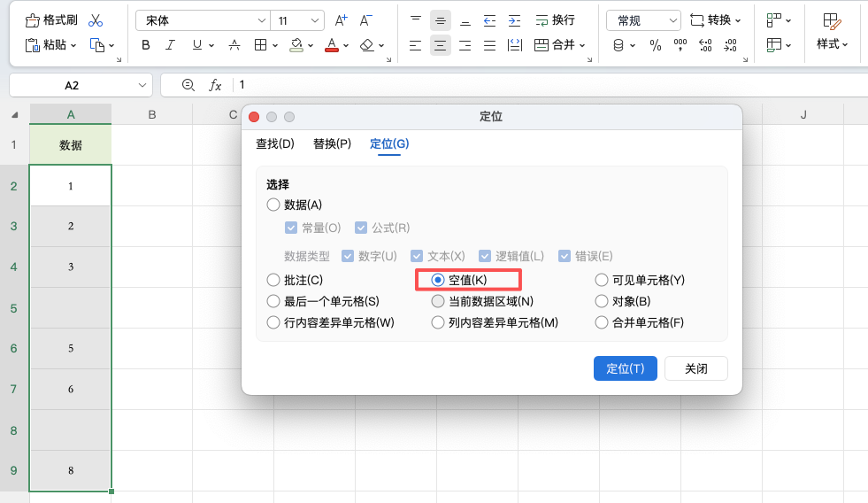Click the fx insert function icon
This screenshot has width=868, height=503.
[x=215, y=85]
